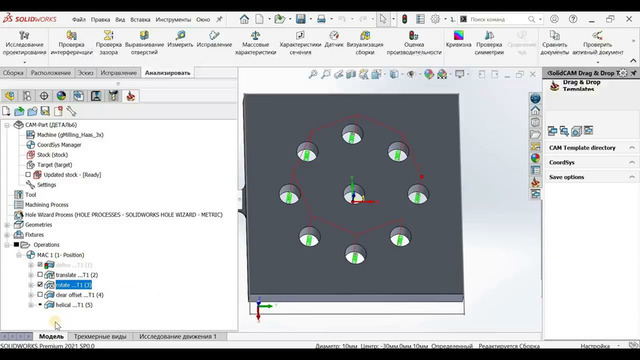Select the Измерить tool
Screen dimensions: 640x360
click(180, 39)
